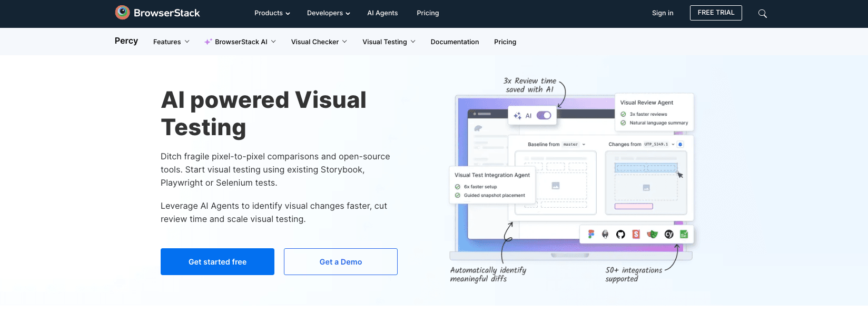The height and width of the screenshot is (324, 868).
Task: Open Pricing in the Percy sub-navigation
Action: 505,42
